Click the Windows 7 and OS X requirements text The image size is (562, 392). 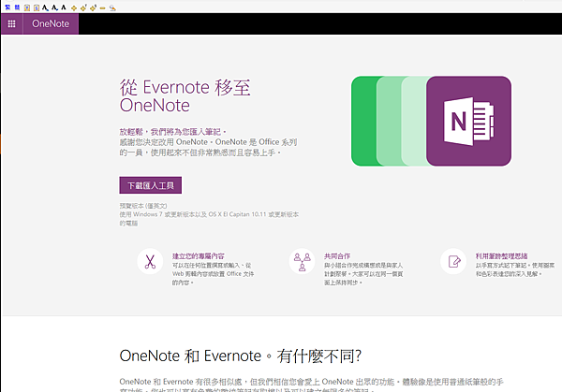pyautogui.click(x=209, y=219)
